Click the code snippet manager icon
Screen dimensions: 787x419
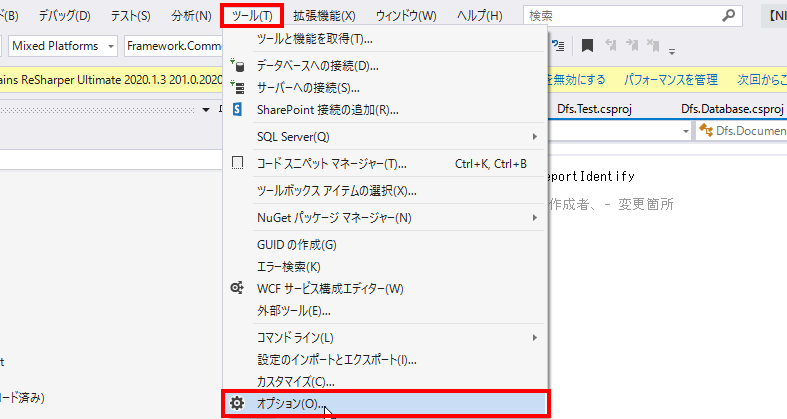tap(237, 163)
